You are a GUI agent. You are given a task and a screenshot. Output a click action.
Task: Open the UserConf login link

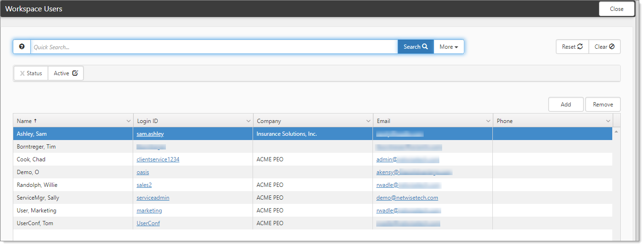pos(148,223)
